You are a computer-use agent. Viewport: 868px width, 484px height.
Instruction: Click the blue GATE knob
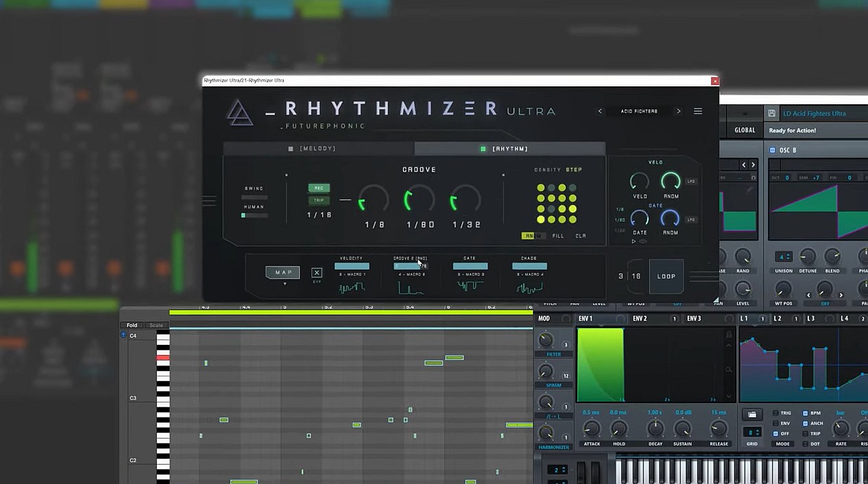[639, 219]
